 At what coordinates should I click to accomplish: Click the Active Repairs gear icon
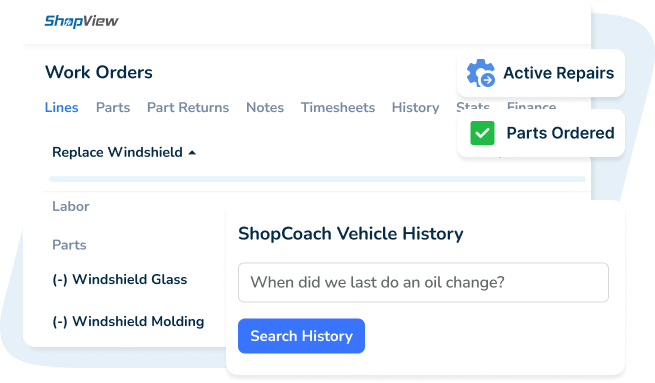coord(481,73)
